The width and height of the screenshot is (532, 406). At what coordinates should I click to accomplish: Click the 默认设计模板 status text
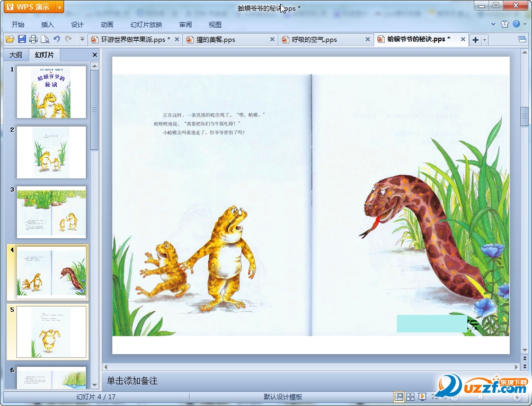coord(283,396)
